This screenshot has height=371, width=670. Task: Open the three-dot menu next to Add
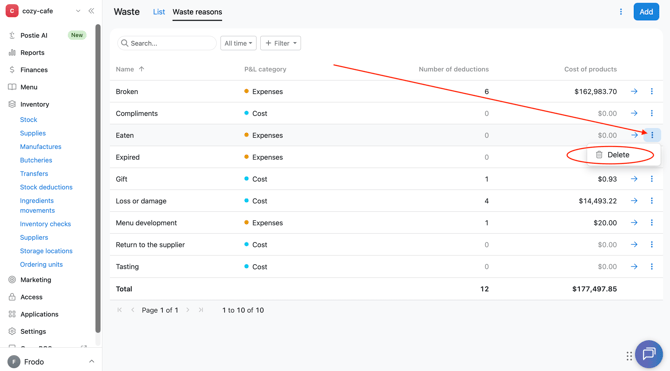point(621,12)
